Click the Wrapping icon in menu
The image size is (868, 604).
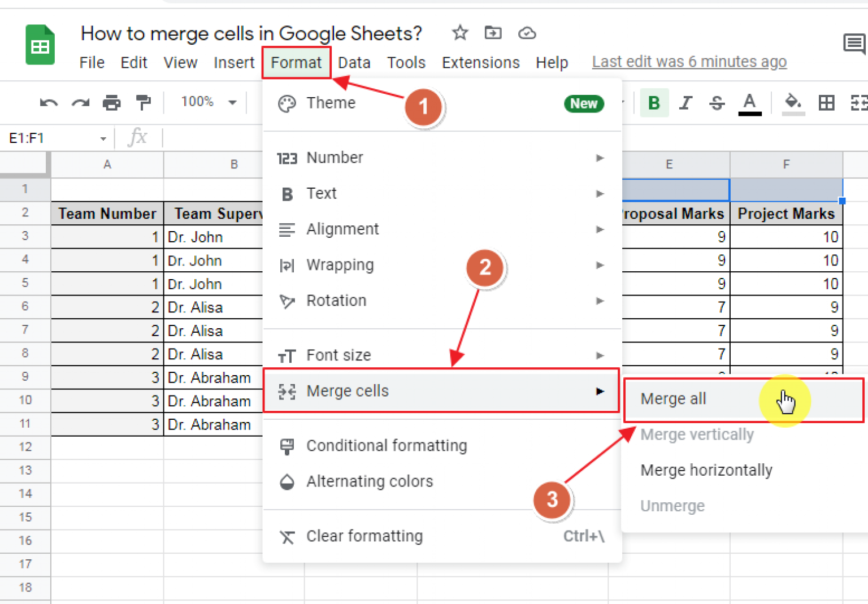coord(287,266)
